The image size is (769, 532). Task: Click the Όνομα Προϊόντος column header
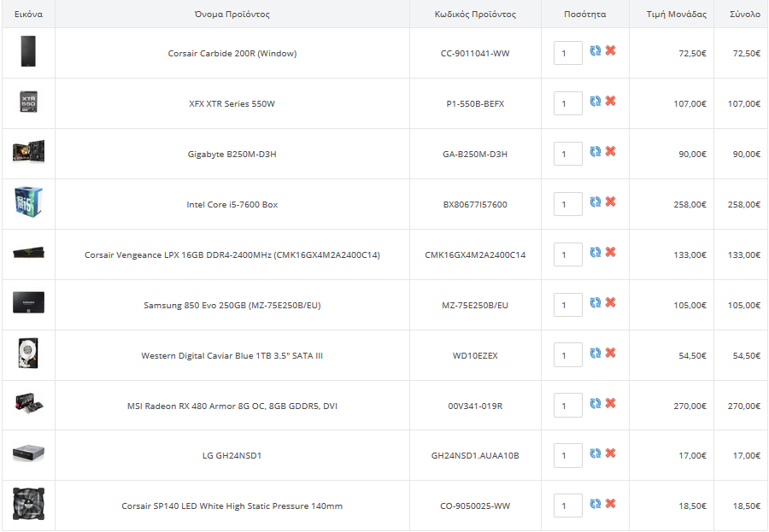click(232, 15)
